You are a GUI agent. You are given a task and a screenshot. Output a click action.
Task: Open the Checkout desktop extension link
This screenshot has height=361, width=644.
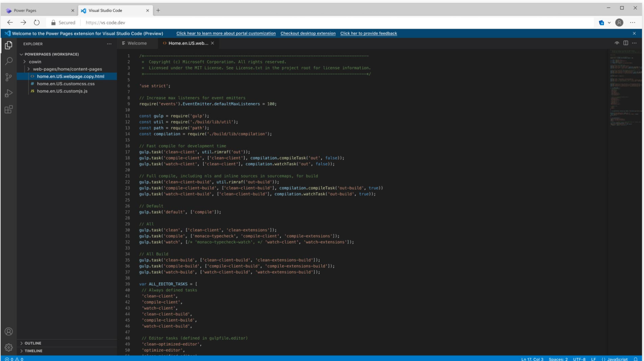(x=308, y=33)
